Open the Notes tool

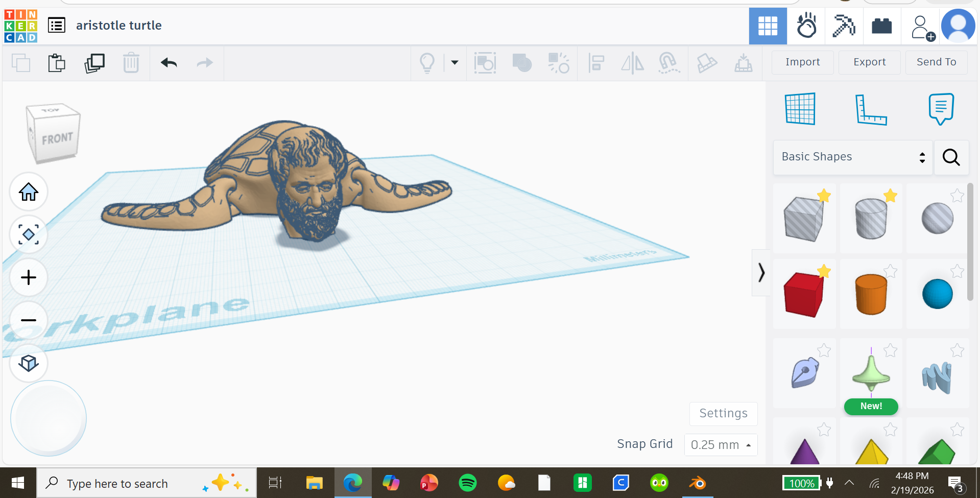[x=941, y=109]
